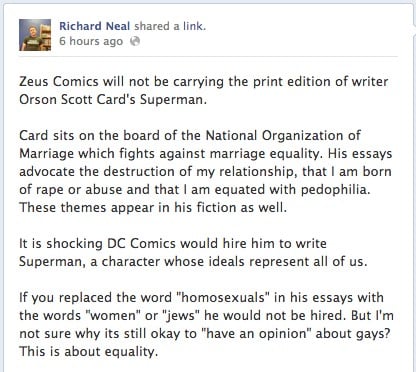The height and width of the screenshot is (372, 416).
Task: Click the quoted word "homosexuals" in the post
Action: click(x=225, y=297)
